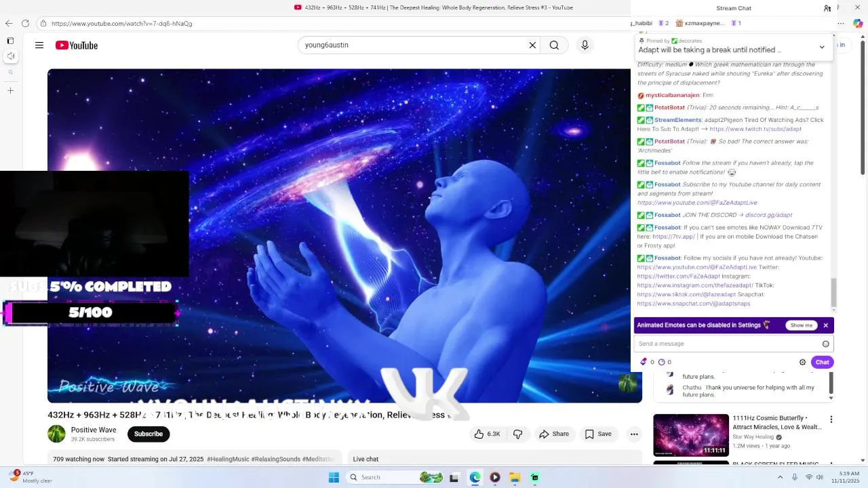The image size is (868, 488).
Task: Send message with the purple Chat button
Action: pos(822,362)
